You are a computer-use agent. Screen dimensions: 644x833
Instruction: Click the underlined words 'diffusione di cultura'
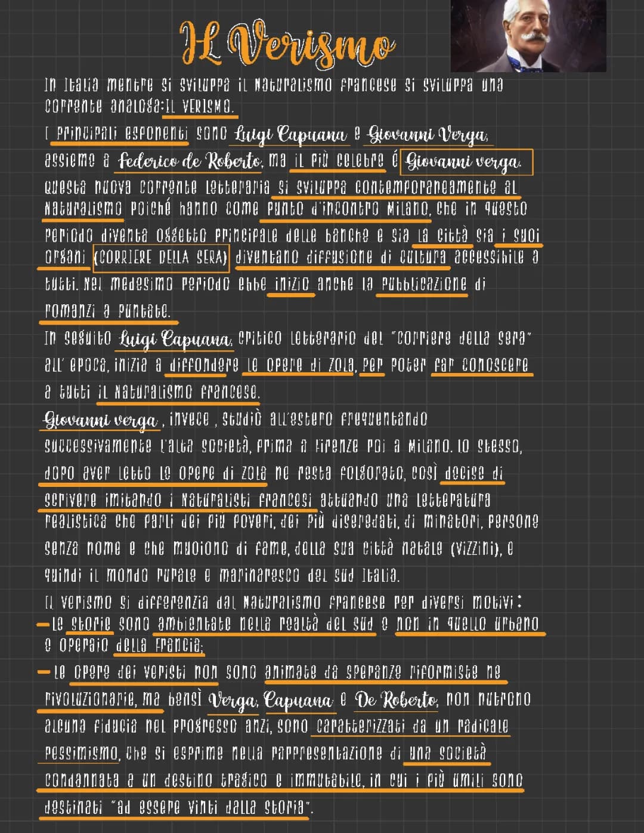pyautogui.click(x=376, y=257)
